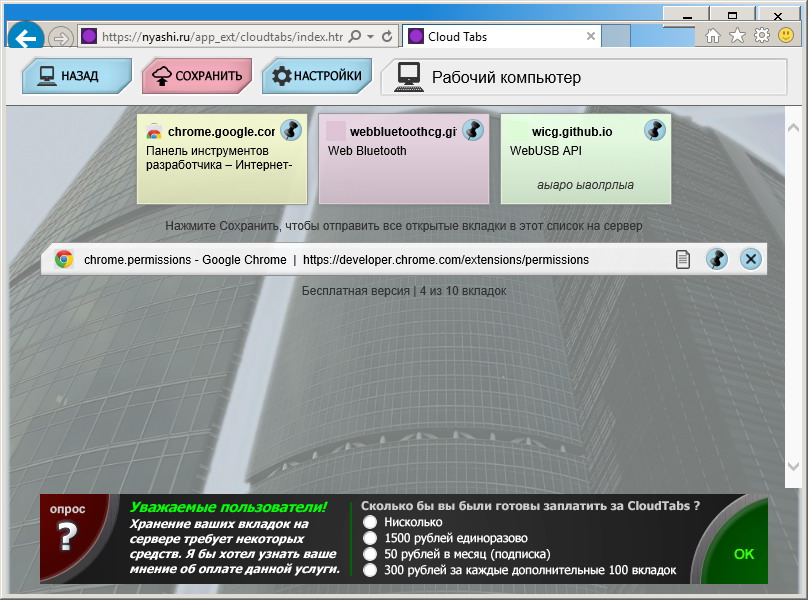The width and height of the screenshot is (808, 600).
Task: Delete the chrome.permissions tab row
Action: 751,259
